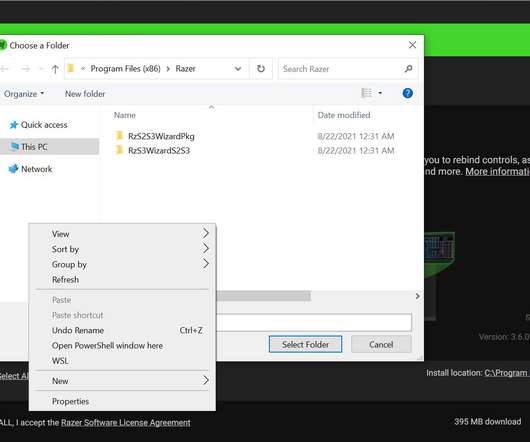The width and height of the screenshot is (530, 442).
Task: Click the New folder button
Action: (x=85, y=94)
